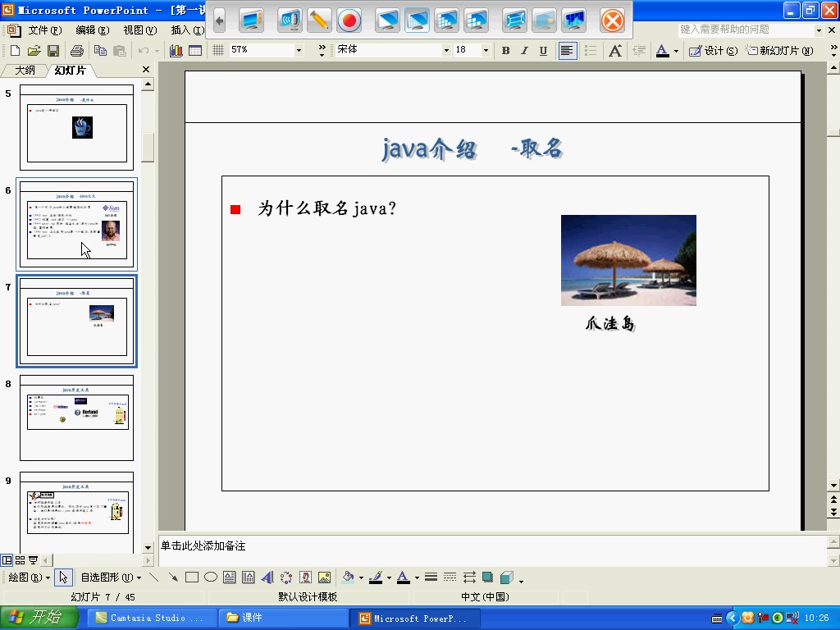Image resolution: width=840 pixels, height=630 pixels.
Task: Open line color dropdown arrow
Action: [389, 577]
